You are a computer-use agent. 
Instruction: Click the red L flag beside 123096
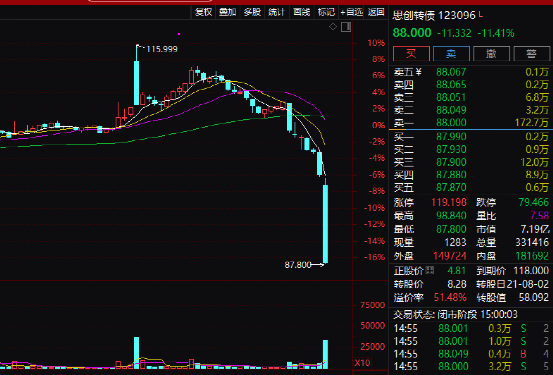(x=481, y=15)
